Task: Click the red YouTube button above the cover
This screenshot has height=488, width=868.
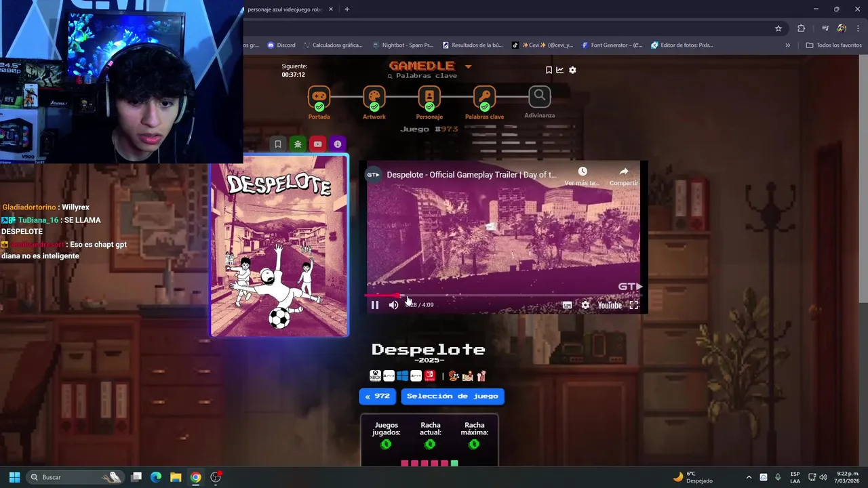Action: click(x=317, y=144)
